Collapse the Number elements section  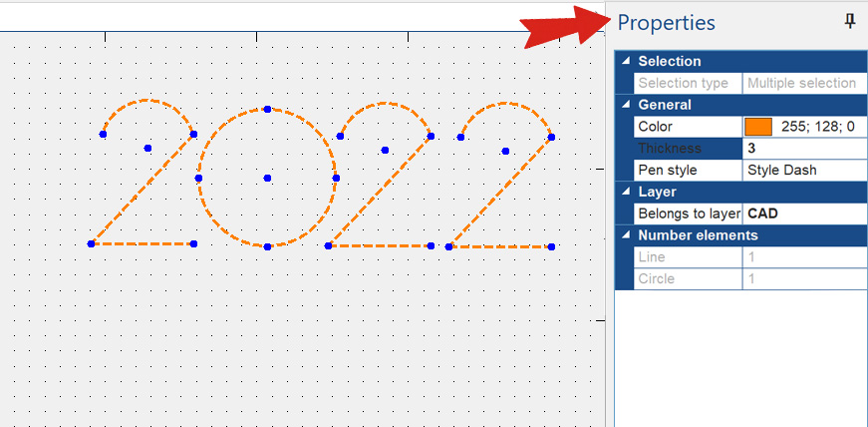pos(626,235)
